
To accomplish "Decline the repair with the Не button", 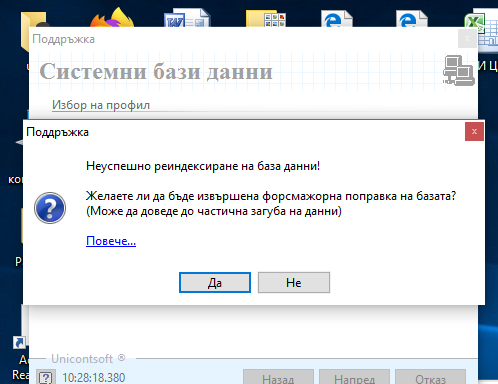I will 294,283.
